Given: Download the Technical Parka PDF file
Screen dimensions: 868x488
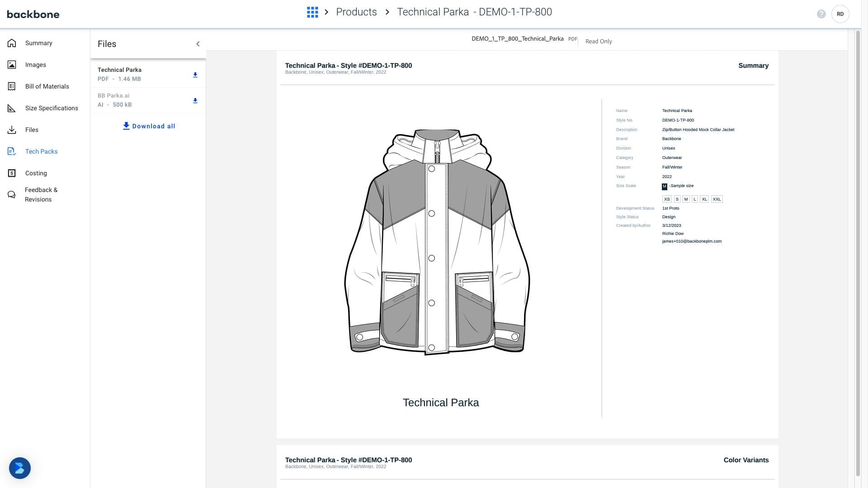Looking at the screenshot, I should (195, 75).
